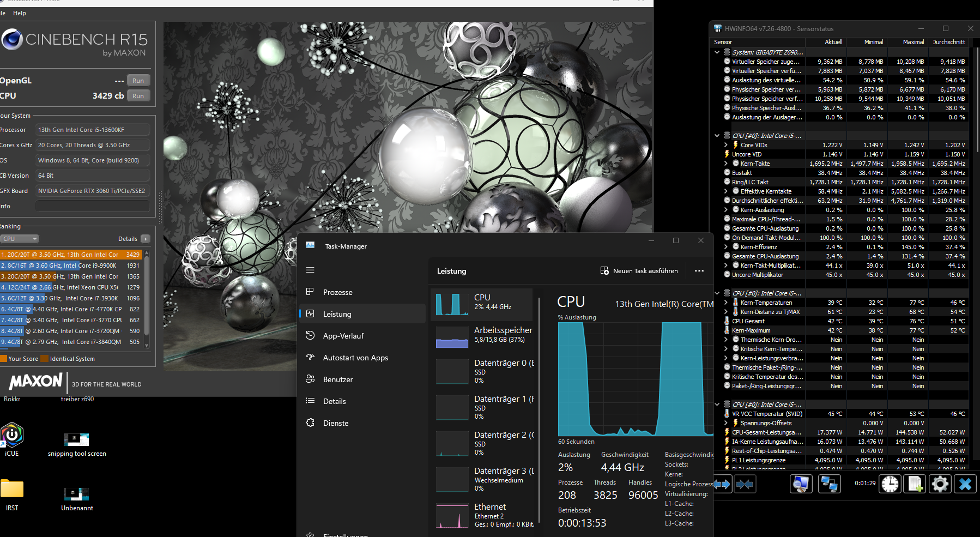The image size is (980, 537).
Task: Expand the Spannungs-Offsets sensor row
Action: pos(726,423)
